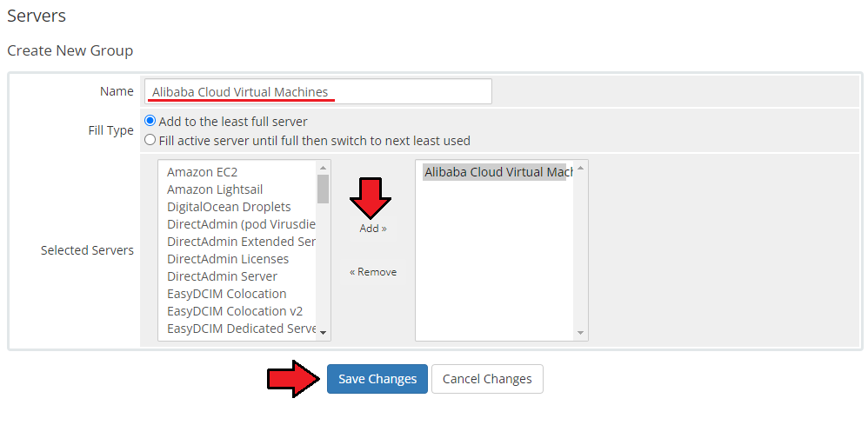Select 'Add to the least full server' radio
Viewport: 868px width, 425px height.
click(150, 121)
